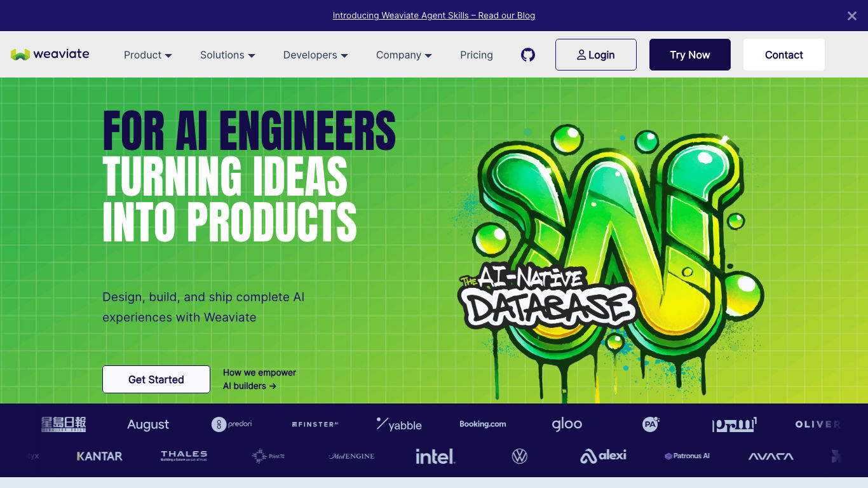868x488 pixels.
Task: Close the announcement banner
Action: point(852,16)
